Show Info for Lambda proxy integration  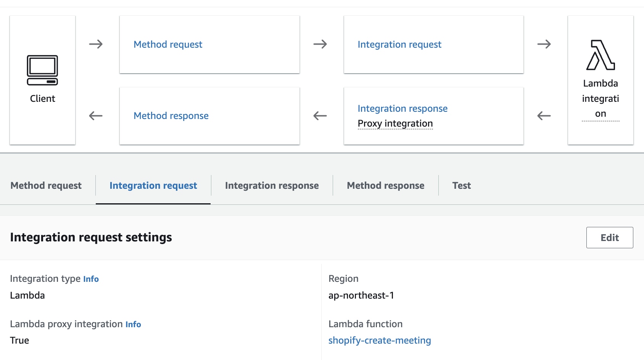[x=133, y=325]
